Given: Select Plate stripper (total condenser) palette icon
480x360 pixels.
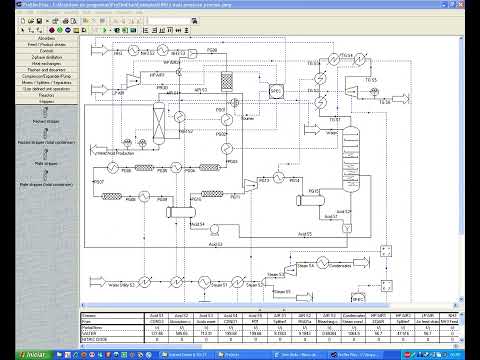Looking at the screenshot, I should pos(45,176).
